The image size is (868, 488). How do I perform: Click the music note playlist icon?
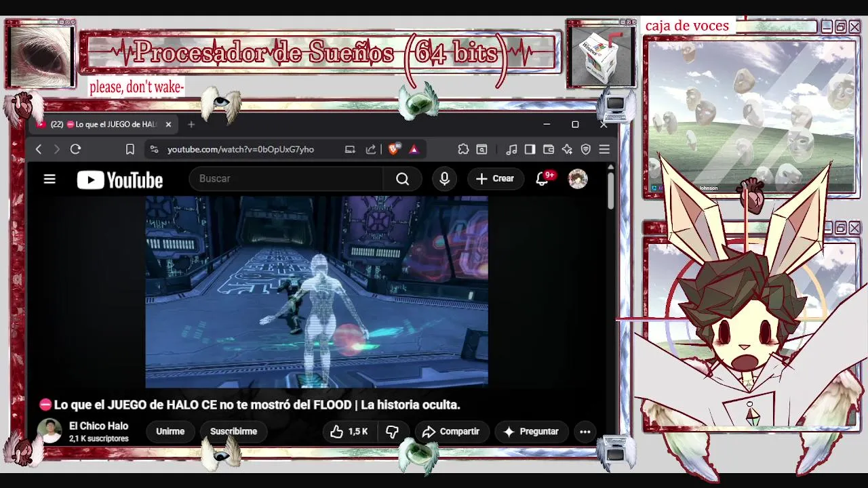pos(512,149)
